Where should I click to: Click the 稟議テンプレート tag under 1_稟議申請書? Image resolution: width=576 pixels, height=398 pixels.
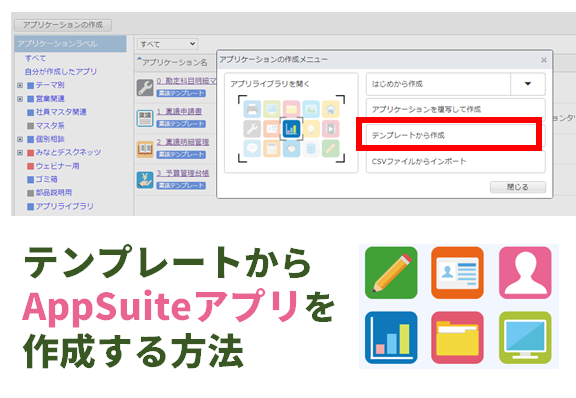(x=181, y=124)
